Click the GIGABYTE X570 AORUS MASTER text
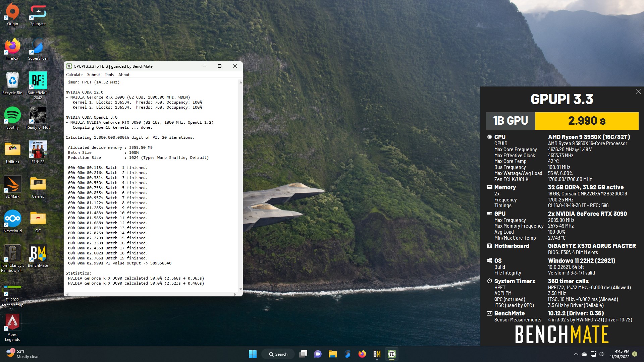Image resolution: width=644 pixels, height=362 pixels. (x=592, y=246)
